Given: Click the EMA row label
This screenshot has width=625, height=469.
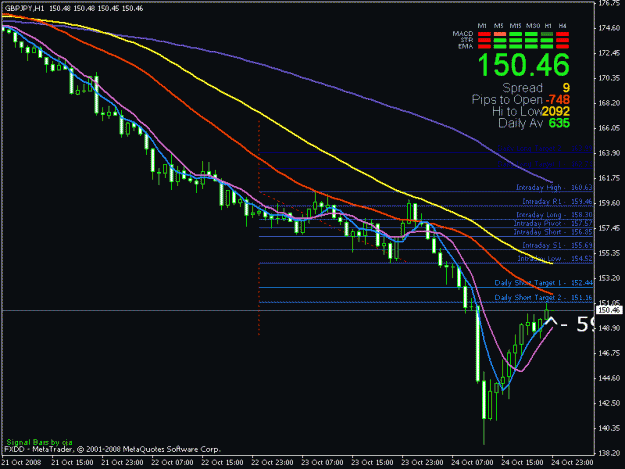Looking at the screenshot, I should click(466, 46).
